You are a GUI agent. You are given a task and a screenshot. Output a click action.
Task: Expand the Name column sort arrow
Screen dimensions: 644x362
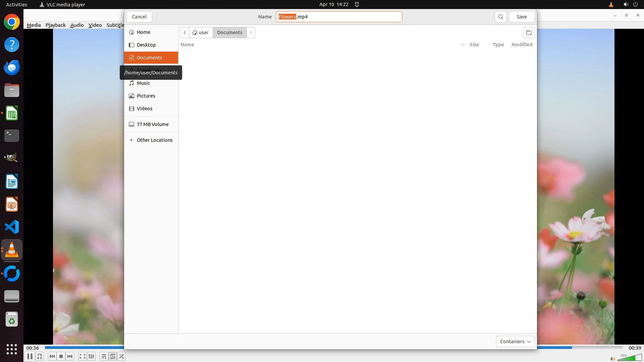462,45
